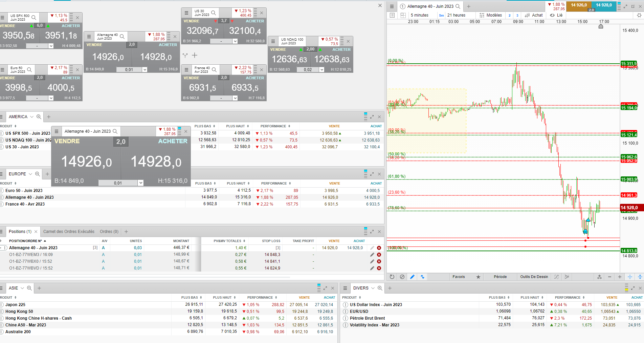Click the chart refresh arrow icon
The height and width of the screenshot is (343, 644).
[x=392, y=277]
